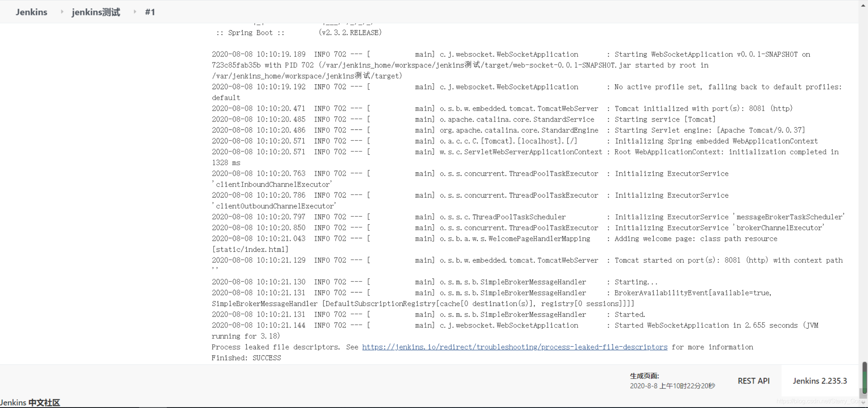Click the 'SimpleBrokerMessageHandler [DefaultSubscriptionRegistry' line

423,304
